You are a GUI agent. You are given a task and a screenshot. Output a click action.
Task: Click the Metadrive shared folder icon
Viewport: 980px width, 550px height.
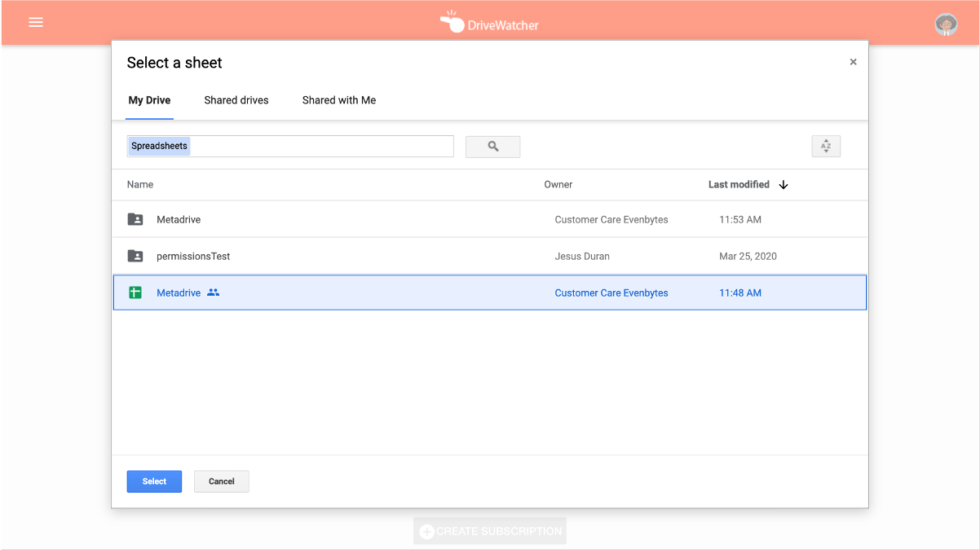[135, 219]
